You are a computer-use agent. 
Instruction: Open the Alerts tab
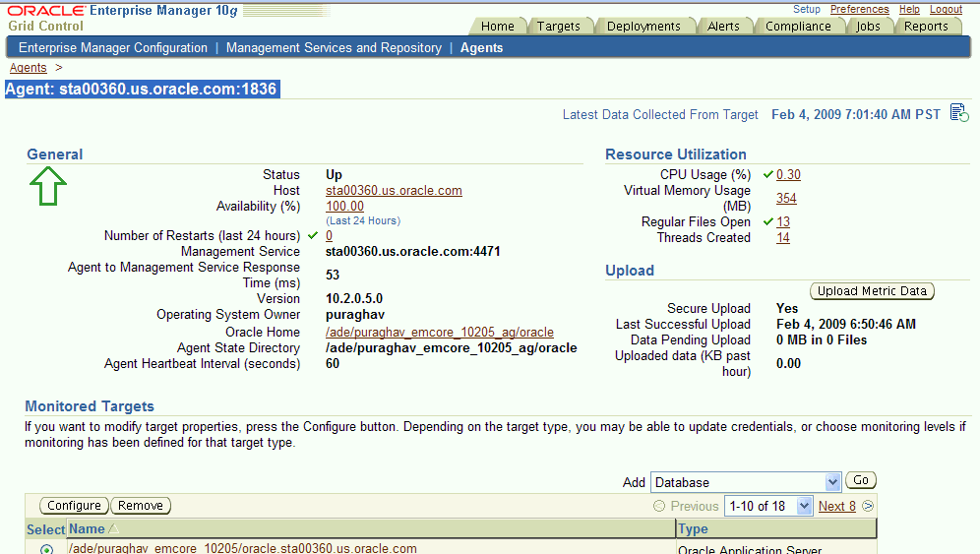(x=723, y=27)
